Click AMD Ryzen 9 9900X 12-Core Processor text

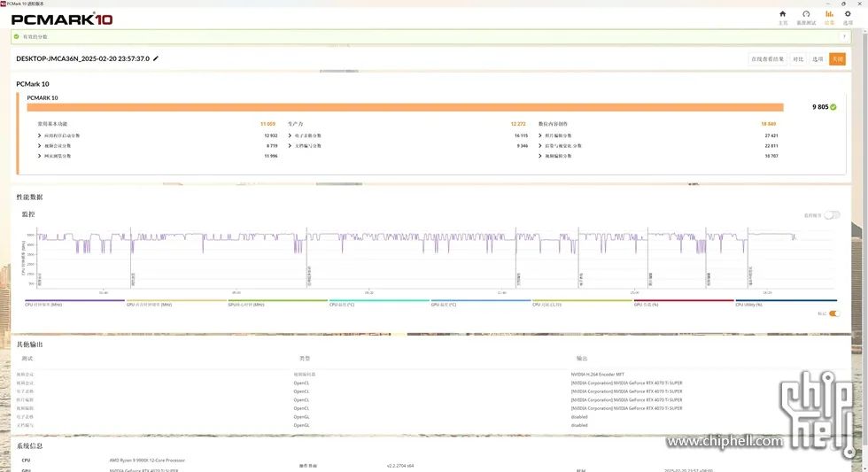point(147,460)
